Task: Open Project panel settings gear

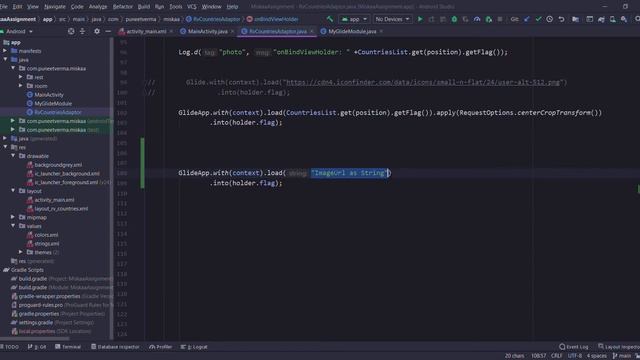Action: 97,31
